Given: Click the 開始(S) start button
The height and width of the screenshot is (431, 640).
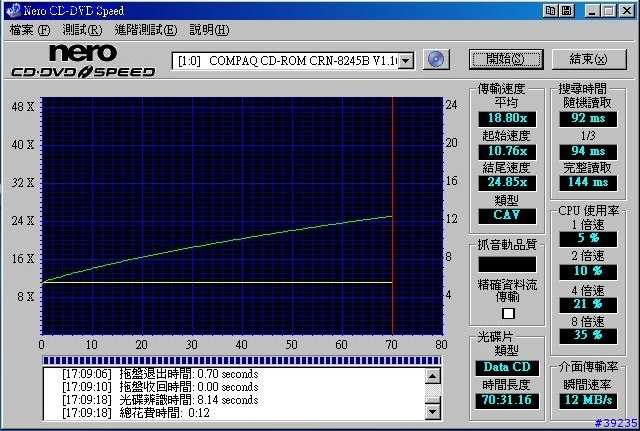Looking at the screenshot, I should click(x=506, y=60).
